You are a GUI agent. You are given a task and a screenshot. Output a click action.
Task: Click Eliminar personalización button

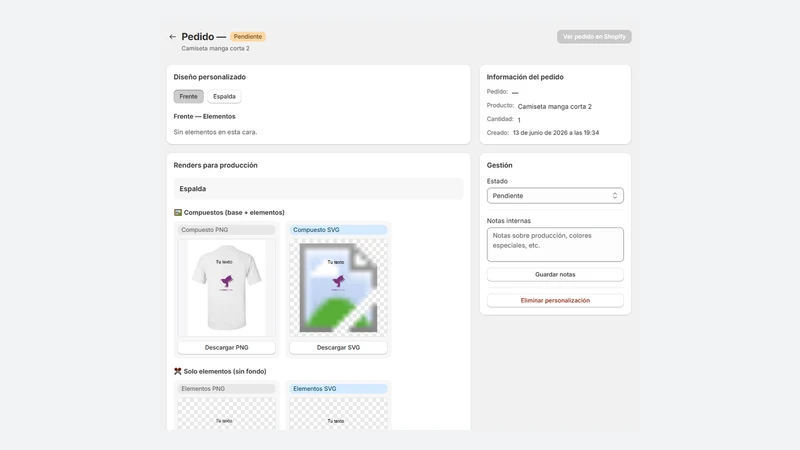[555, 301]
